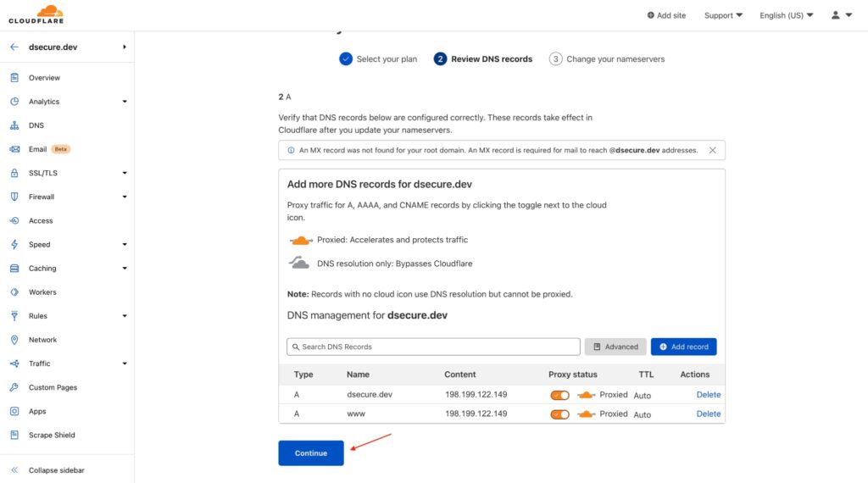Image resolution: width=868 pixels, height=483 pixels.
Task: Click the Email envelope icon
Action: coord(14,149)
